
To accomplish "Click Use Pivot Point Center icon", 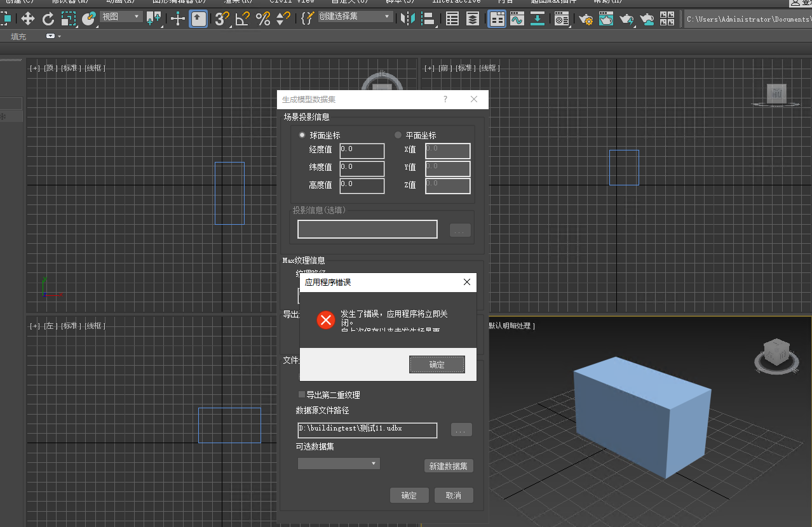I will tap(153, 18).
